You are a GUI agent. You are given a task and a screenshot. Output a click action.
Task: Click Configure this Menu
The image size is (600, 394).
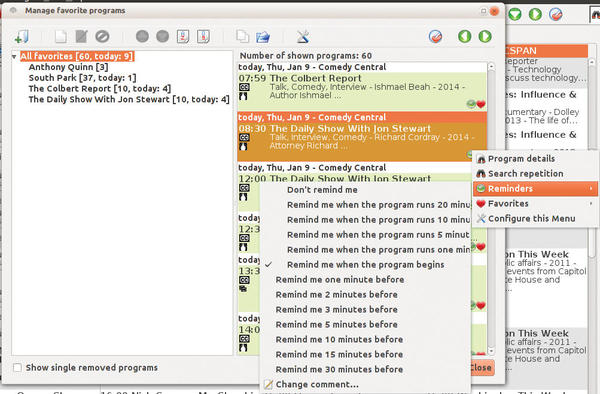click(536, 218)
